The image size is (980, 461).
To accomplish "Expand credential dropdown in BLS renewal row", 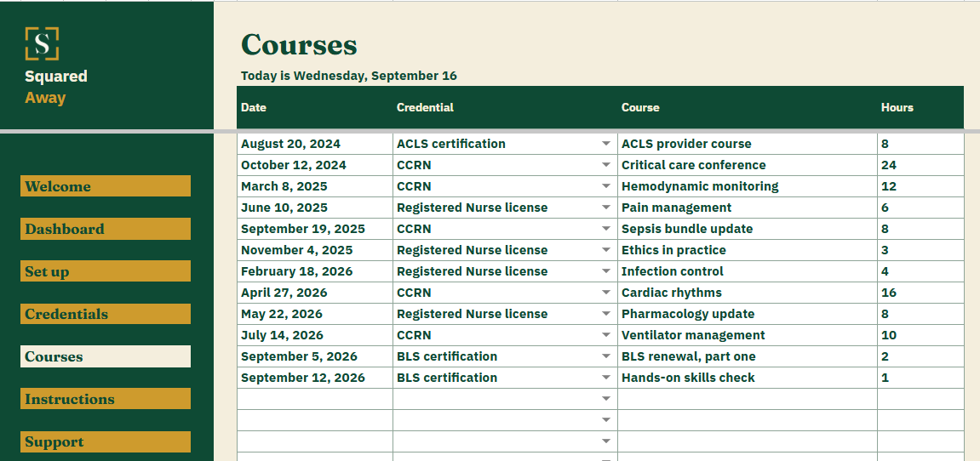I will coord(605,356).
